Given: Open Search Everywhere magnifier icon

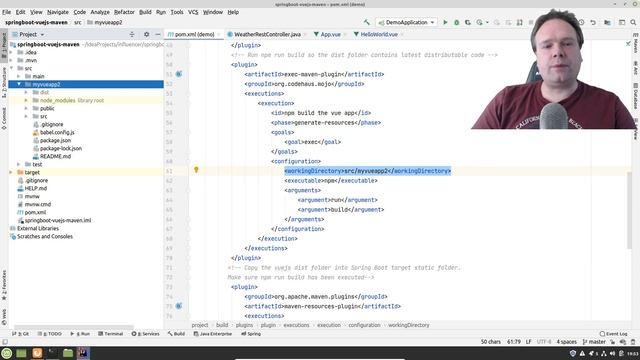Looking at the screenshot, I should pyautogui.click(x=633, y=22).
